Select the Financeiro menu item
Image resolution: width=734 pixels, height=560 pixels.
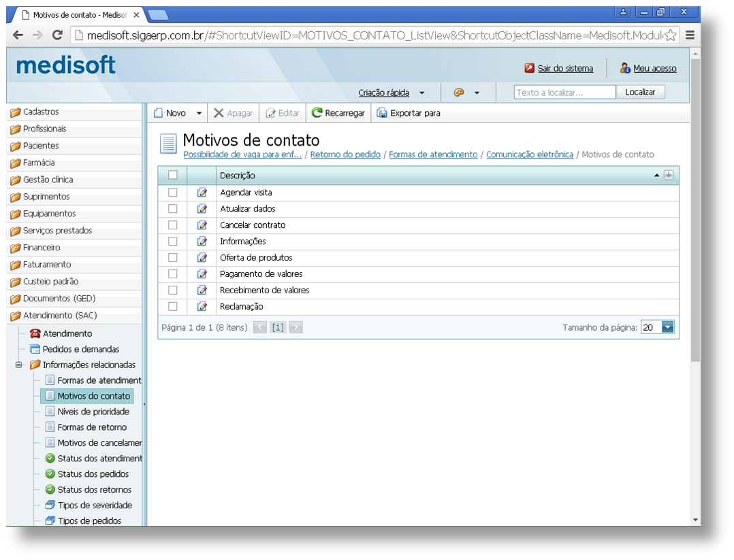pyautogui.click(x=39, y=248)
